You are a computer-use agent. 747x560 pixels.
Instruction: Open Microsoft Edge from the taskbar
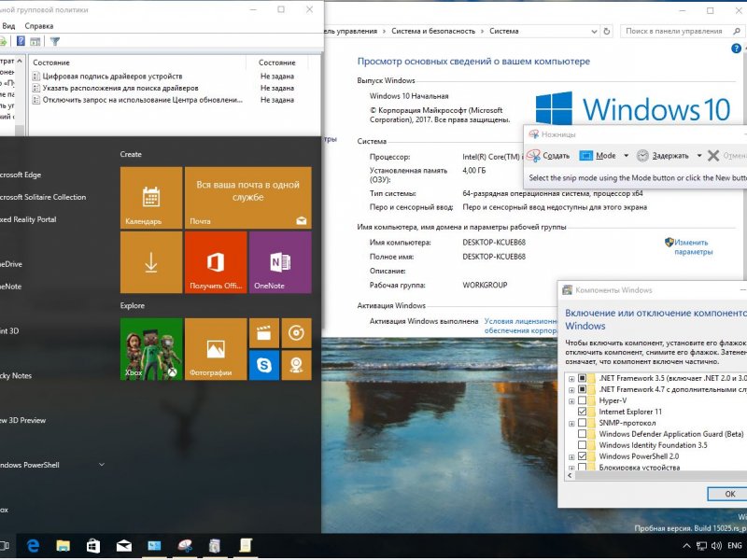pos(33,546)
